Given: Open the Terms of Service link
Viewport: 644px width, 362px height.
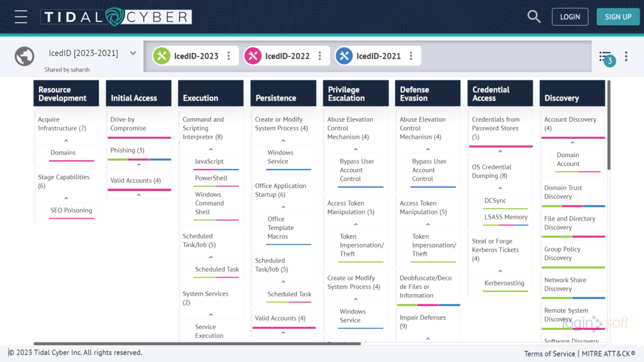Looking at the screenshot, I should coord(550,354).
